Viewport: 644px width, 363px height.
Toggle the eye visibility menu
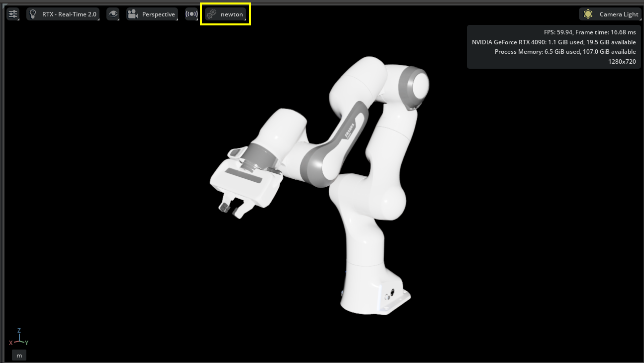coord(113,14)
